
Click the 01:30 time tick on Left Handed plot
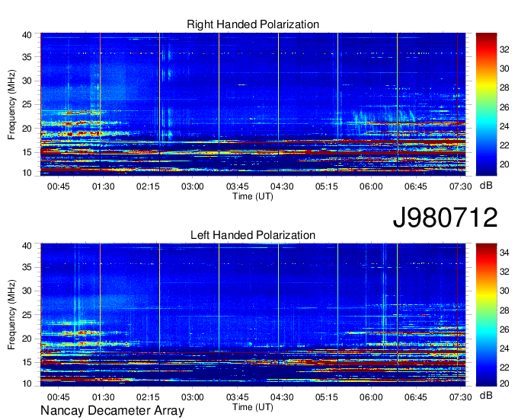pos(103,397)
